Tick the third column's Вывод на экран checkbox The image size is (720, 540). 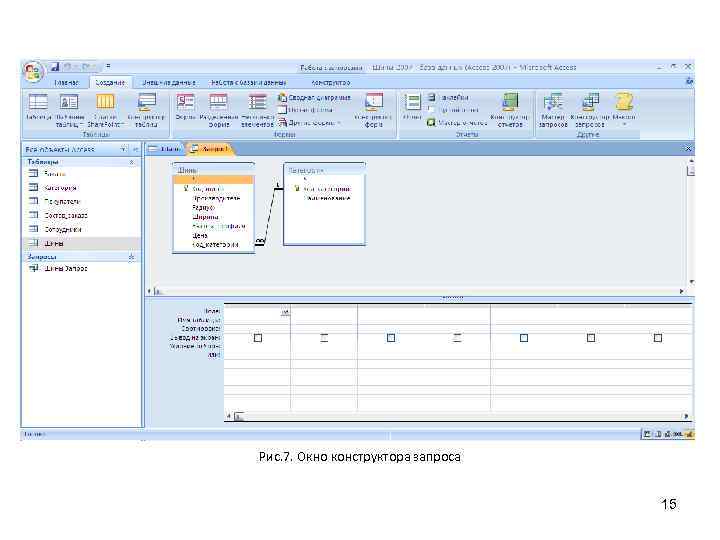coord(391,338)
